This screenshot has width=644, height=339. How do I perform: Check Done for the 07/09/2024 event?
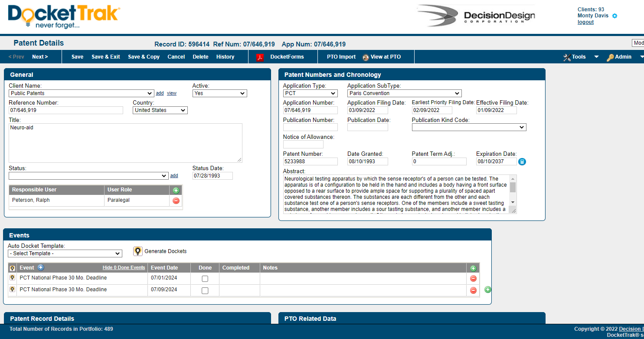204,290
